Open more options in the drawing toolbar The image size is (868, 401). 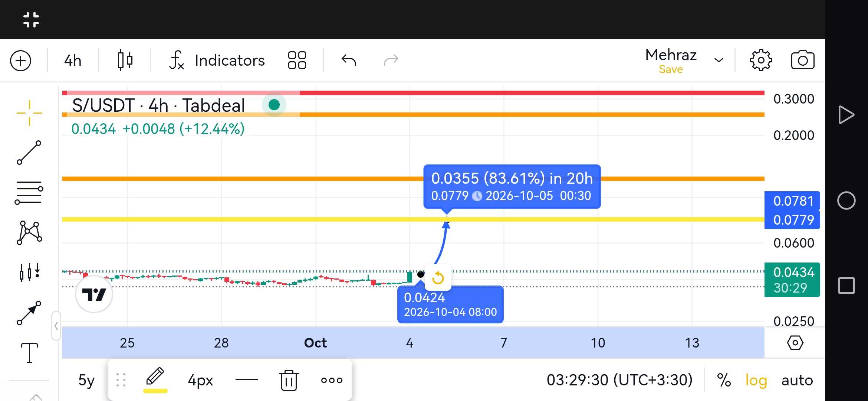(332, 380)
